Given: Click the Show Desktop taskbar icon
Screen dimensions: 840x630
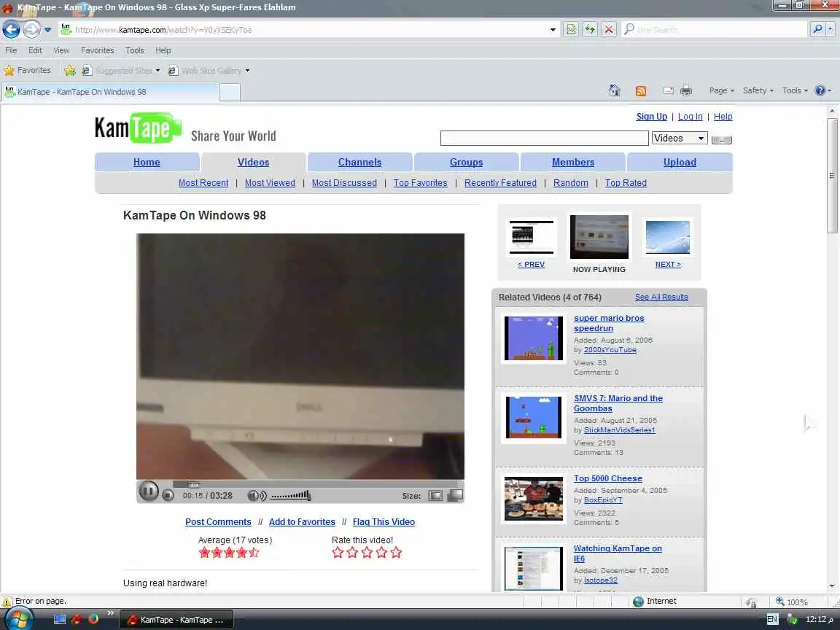Looking at the screenshot, I should (60, 619).
